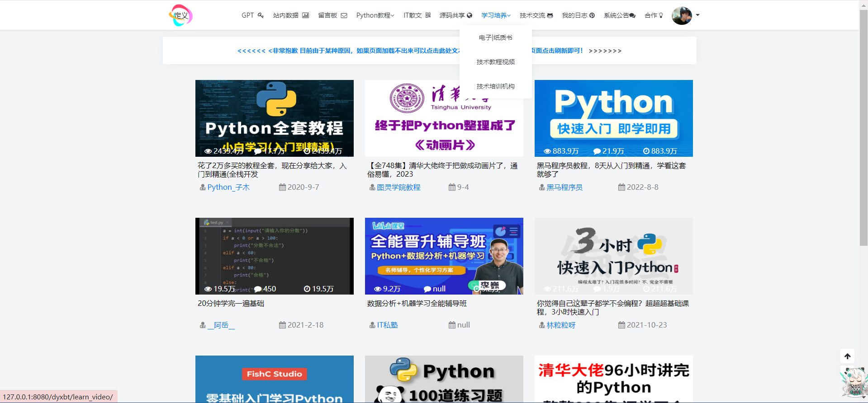The width and height of the screenshot is (868, 403).
Task: Open author link 图灵学院教程
Action: pyautogui.click(x=398, y=187)
